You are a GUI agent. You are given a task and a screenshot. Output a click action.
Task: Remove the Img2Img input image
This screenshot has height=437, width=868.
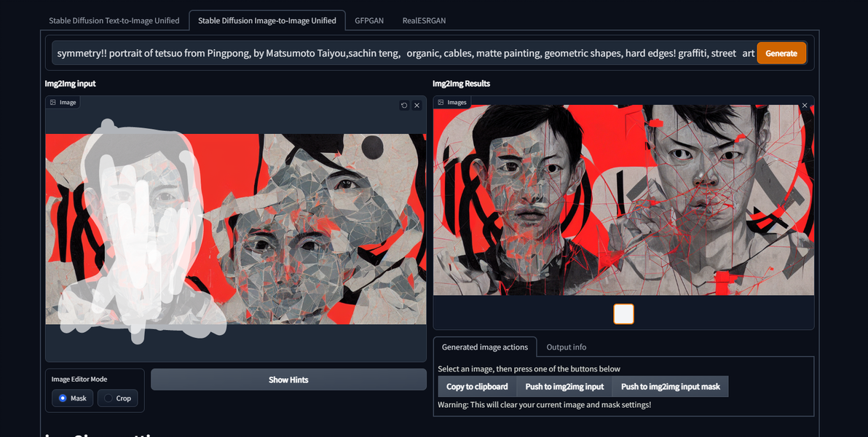417,105
